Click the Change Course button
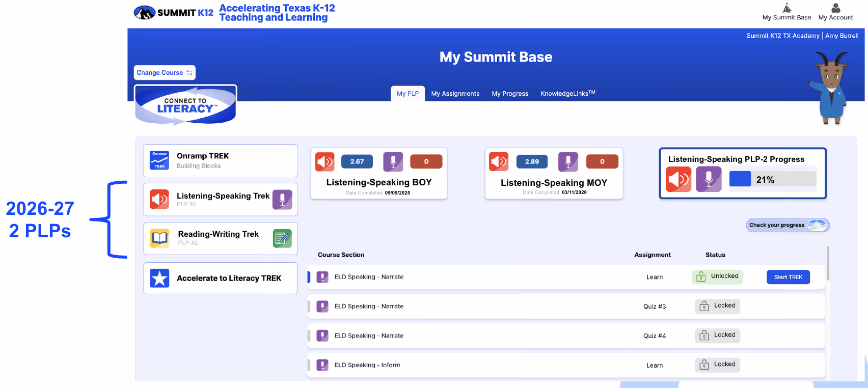Screen dimensions: 868x388 click(165, 73)
